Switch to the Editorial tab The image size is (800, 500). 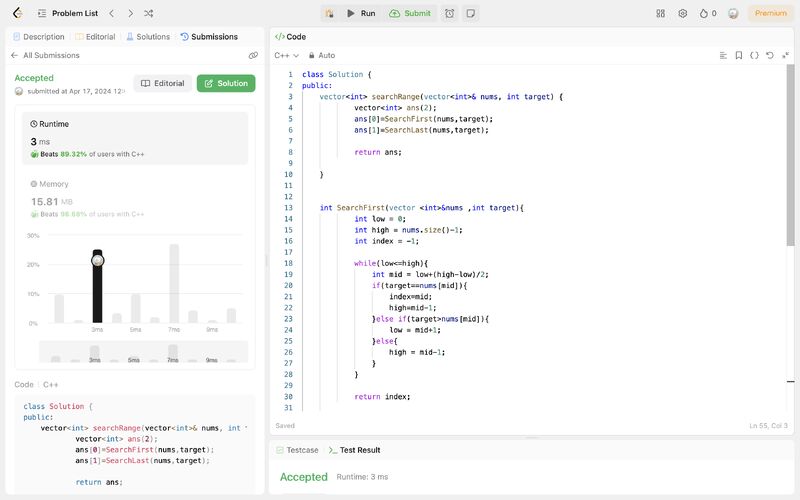click(95, 37)
